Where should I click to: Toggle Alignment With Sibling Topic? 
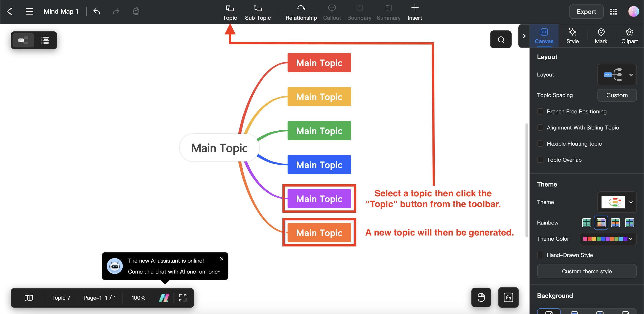point(540,127)
